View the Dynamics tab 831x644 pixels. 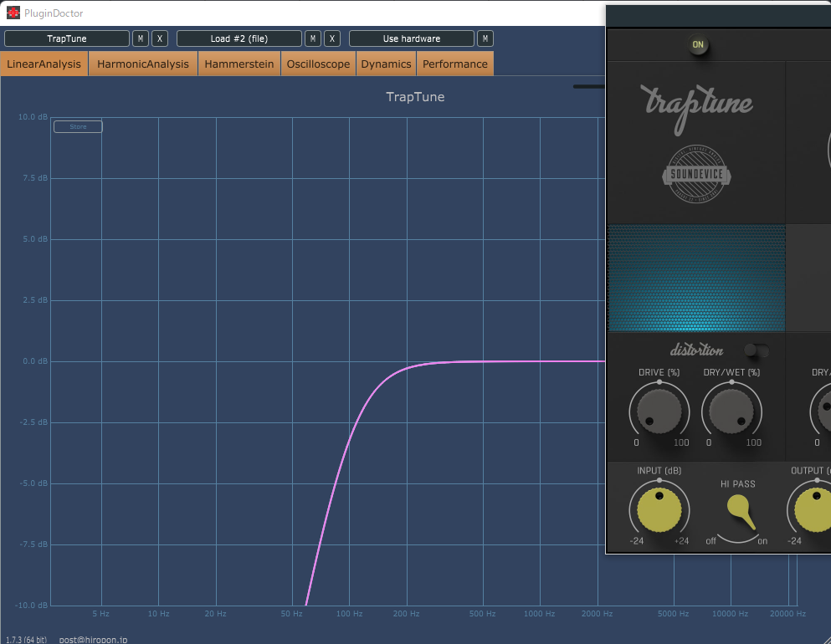[387, 64]
